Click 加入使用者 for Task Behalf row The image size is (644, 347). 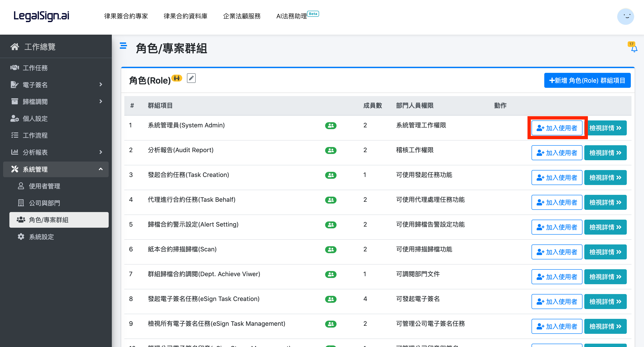click(557, 202)
